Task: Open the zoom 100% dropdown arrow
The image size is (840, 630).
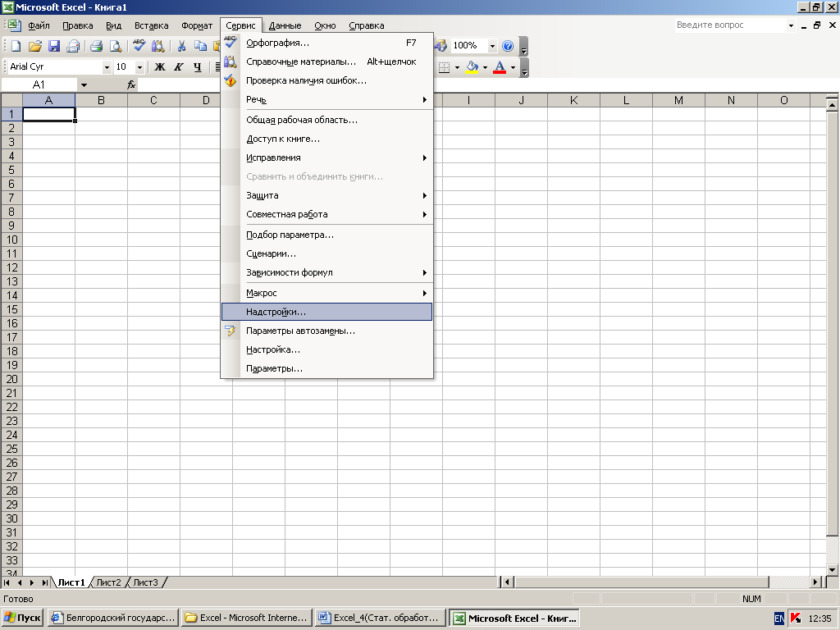Action: point(492,46)
